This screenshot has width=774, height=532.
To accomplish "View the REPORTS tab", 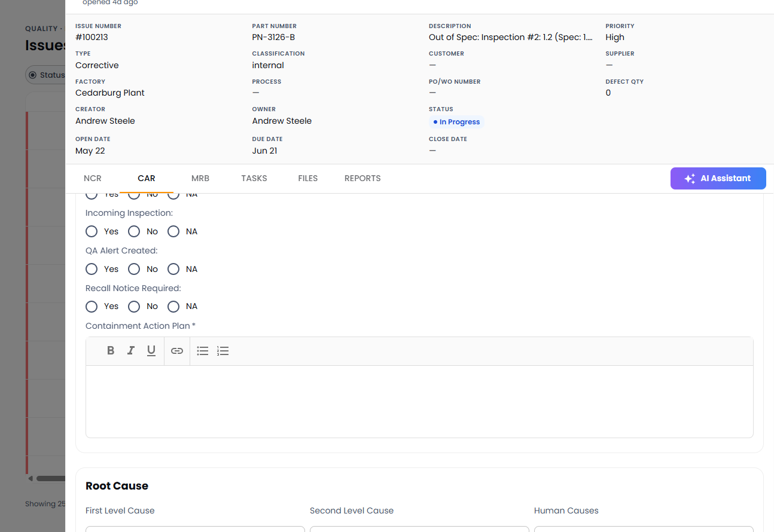I will (x=362, y=178).
